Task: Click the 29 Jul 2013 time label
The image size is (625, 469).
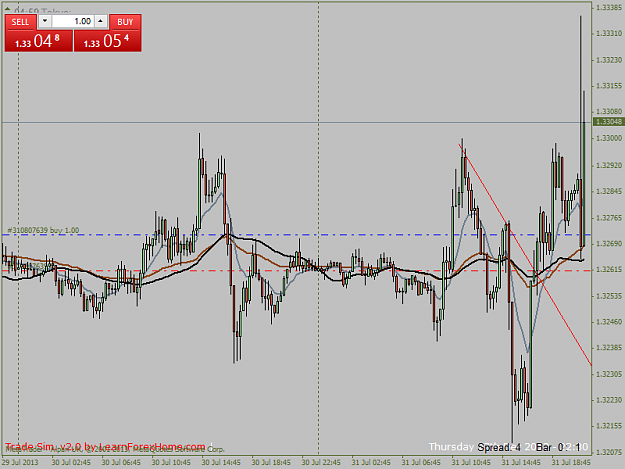Action: click(x=20, y=462)
